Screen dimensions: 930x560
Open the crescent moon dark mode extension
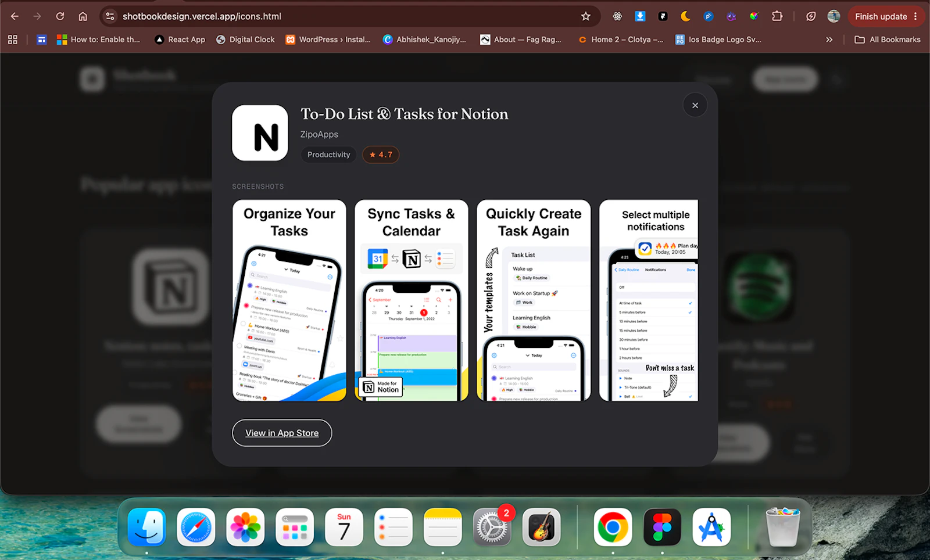(685, 16)
